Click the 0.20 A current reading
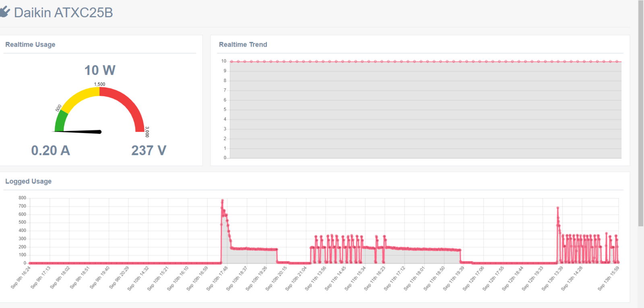644x308 pixels. [50, 150]
